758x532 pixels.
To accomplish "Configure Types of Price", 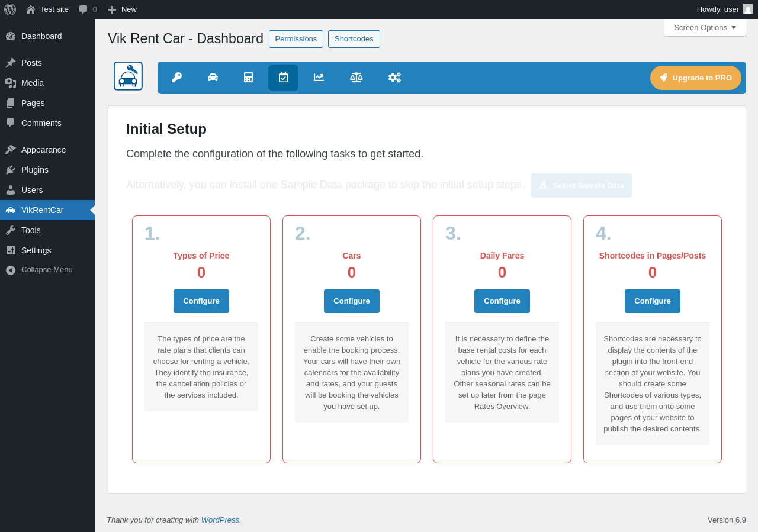I will 201,301.
